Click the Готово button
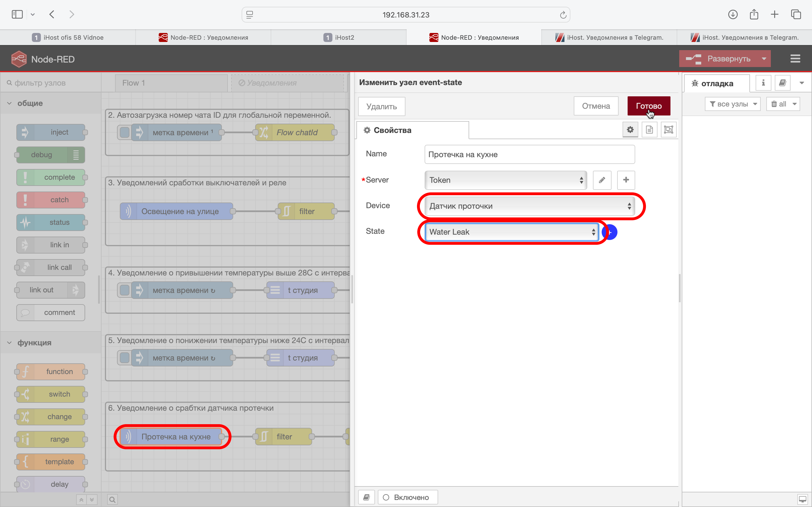The image size is (812, 507). [x=648, y=106]
